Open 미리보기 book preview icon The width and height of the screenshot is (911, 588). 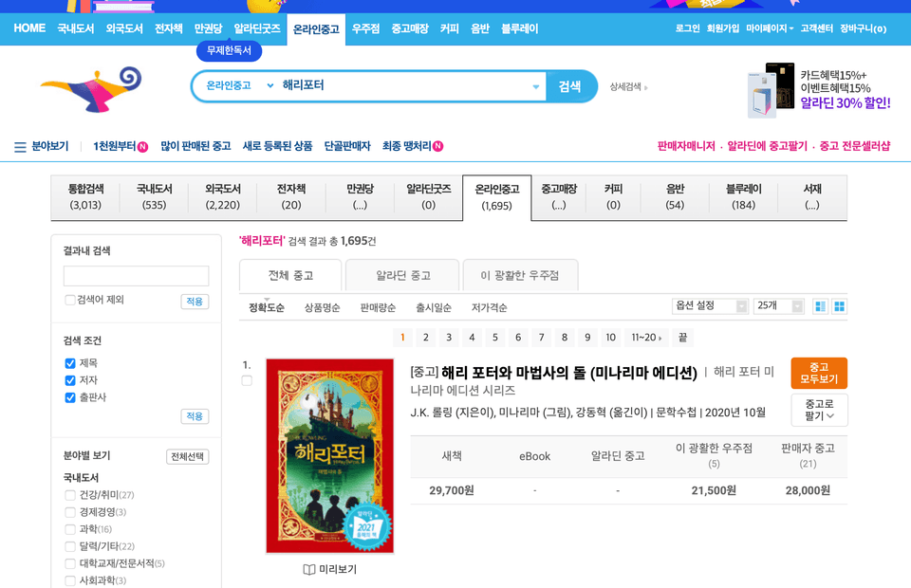tap(309, 569)
